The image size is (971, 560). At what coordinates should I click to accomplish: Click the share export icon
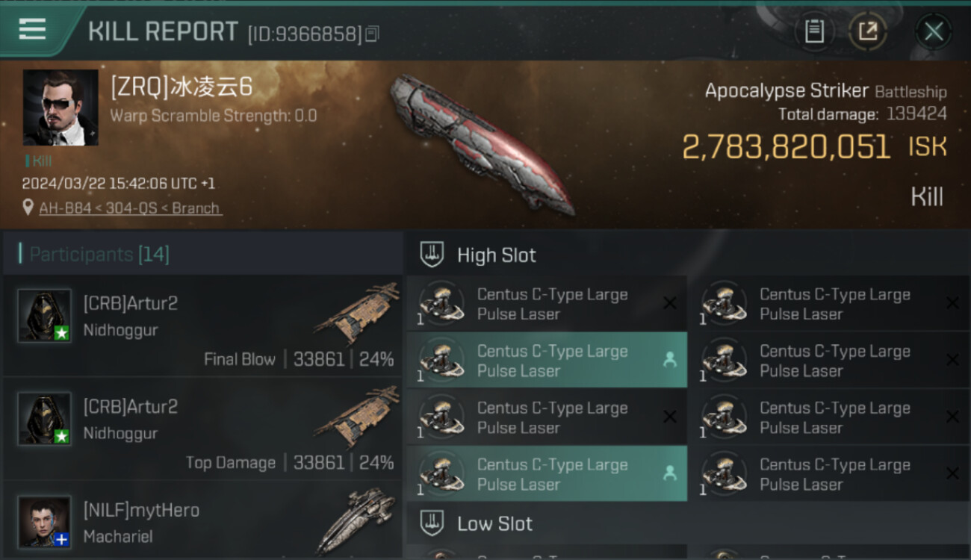click(868, 31)
